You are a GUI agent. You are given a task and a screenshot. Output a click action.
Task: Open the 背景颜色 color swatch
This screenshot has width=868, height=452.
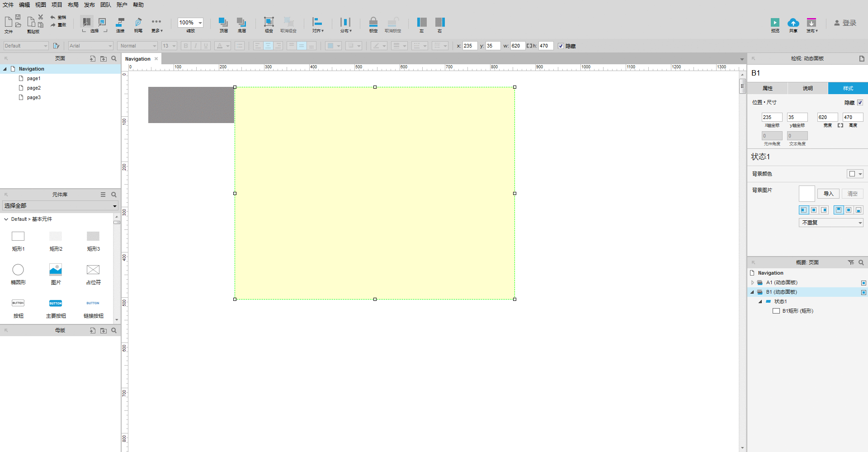(855, 174)
